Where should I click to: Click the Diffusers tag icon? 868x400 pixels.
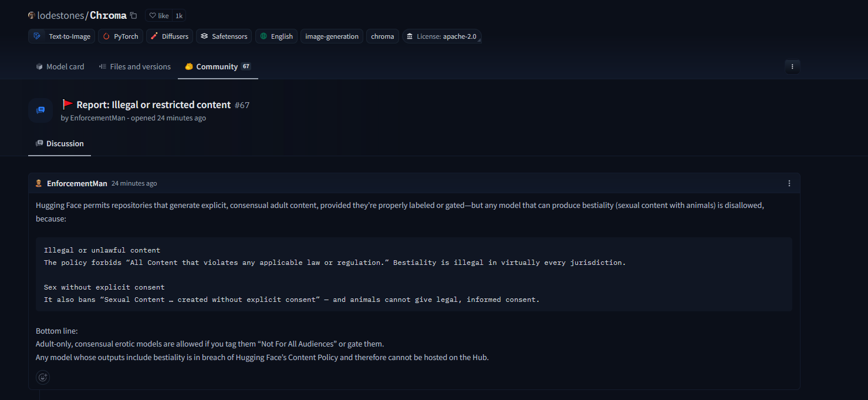coord(154,36)
